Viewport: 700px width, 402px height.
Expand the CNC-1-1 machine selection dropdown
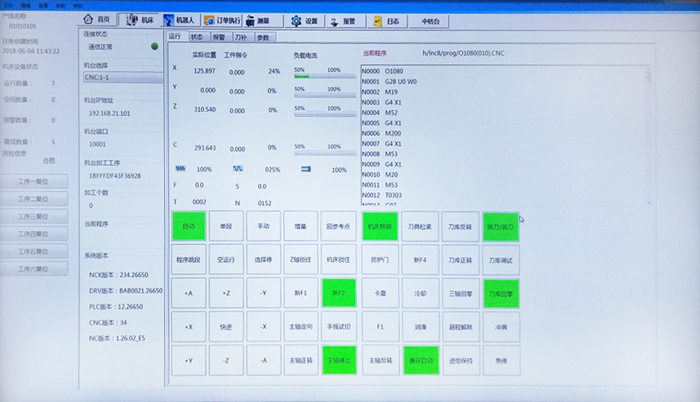pyautogui.click(x=121, y=77)
